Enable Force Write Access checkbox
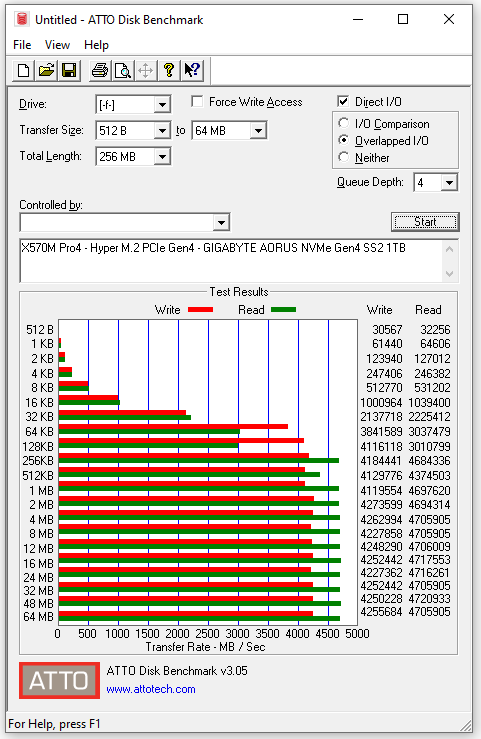Screen dimensions: 481x739 pos(197,102)
